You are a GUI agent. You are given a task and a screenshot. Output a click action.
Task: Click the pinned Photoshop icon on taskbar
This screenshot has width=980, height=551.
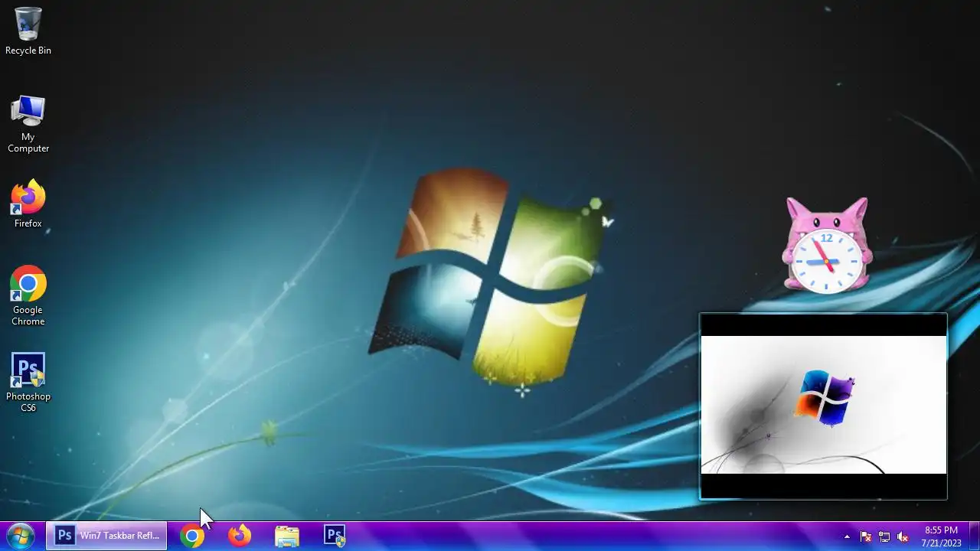pos(335,536)
